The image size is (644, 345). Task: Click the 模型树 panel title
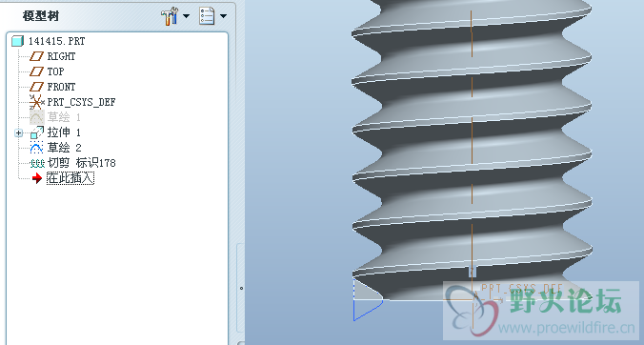[x=41, y=16]
